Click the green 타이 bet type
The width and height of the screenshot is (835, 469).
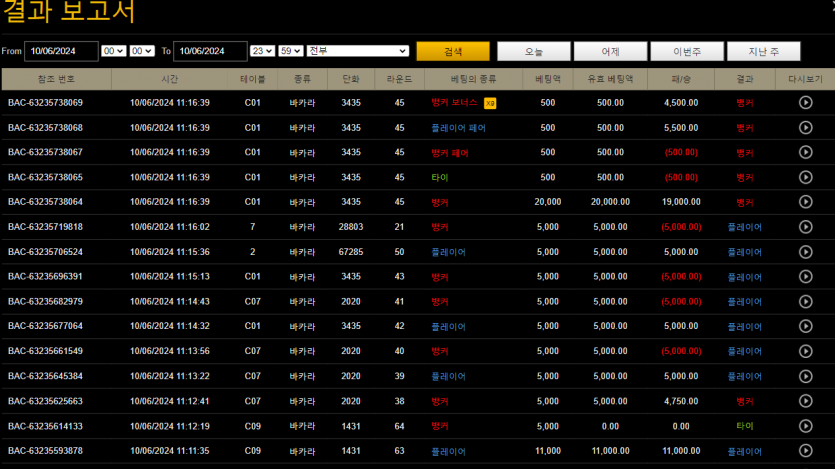click(440, 177)
